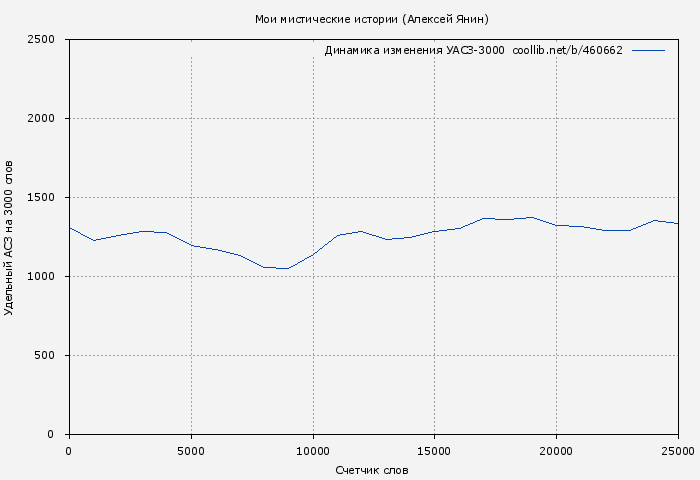Viewport: 700px width, 480px height.
Task: Click the blue line sample in the legend
Action: 648,50
